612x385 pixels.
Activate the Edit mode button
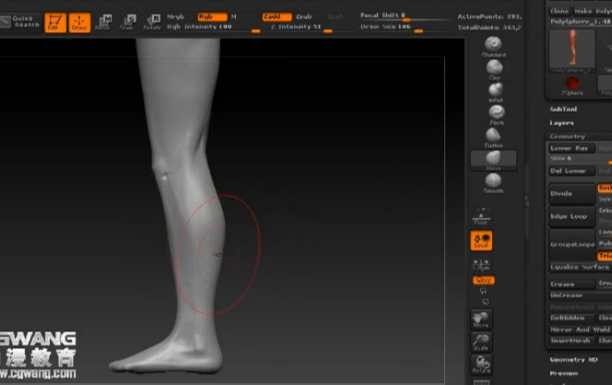pos(55,22)
